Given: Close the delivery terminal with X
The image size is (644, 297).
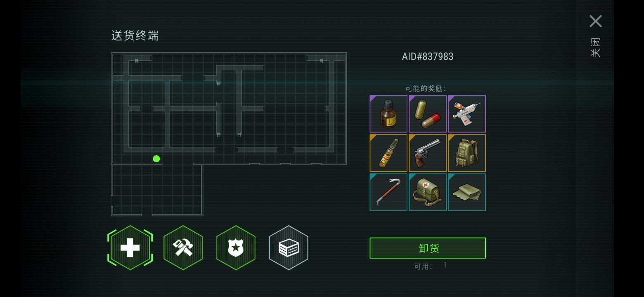Looking at the screenshot, I should coord(596,21).
